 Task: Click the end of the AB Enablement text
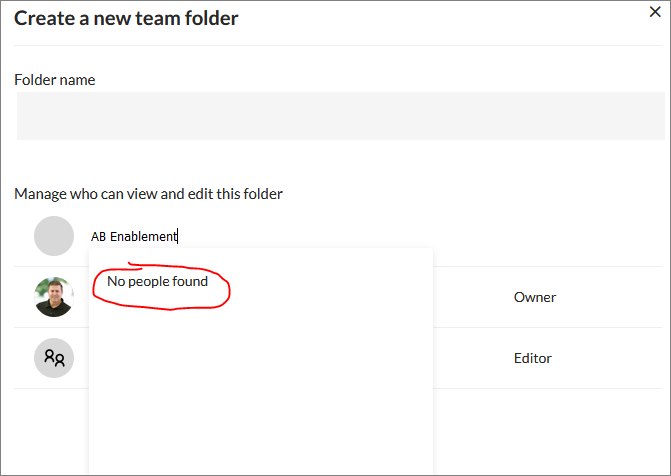[x=177, y=236]
